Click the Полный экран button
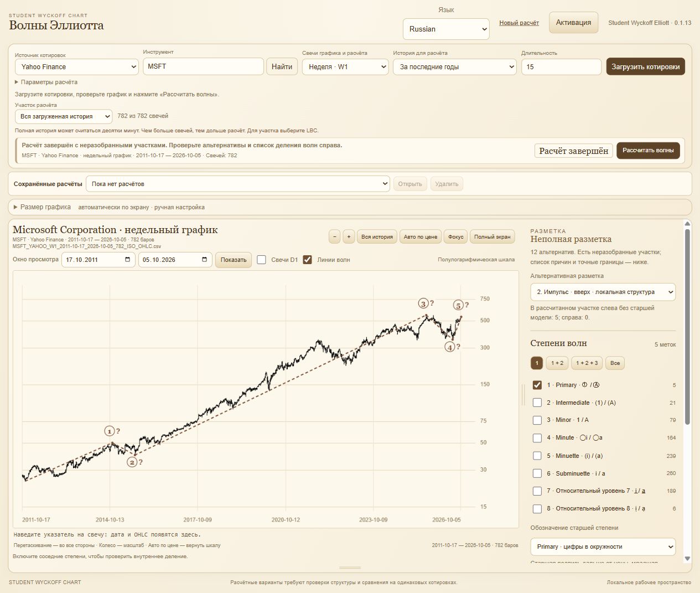 coord(492,236)
